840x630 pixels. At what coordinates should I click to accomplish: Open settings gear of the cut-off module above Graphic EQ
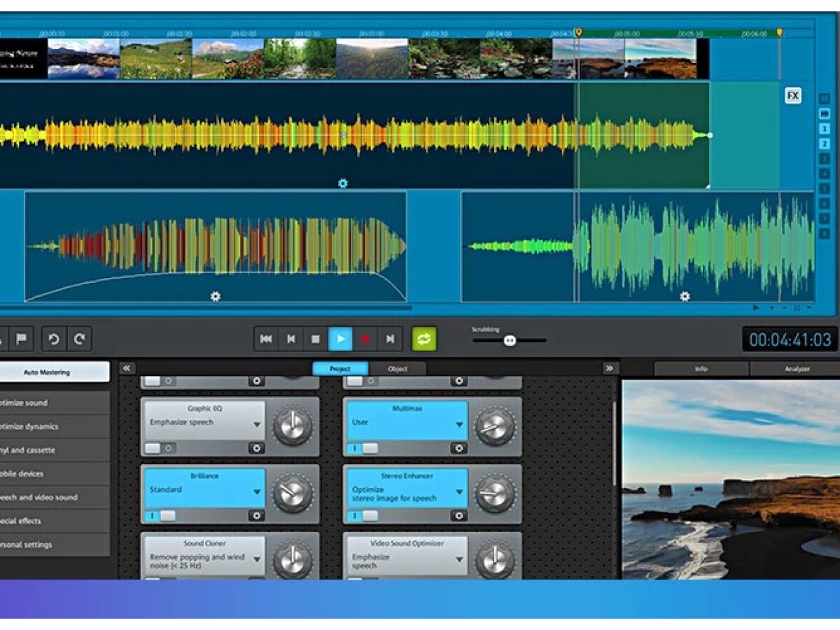pos(257,381)
